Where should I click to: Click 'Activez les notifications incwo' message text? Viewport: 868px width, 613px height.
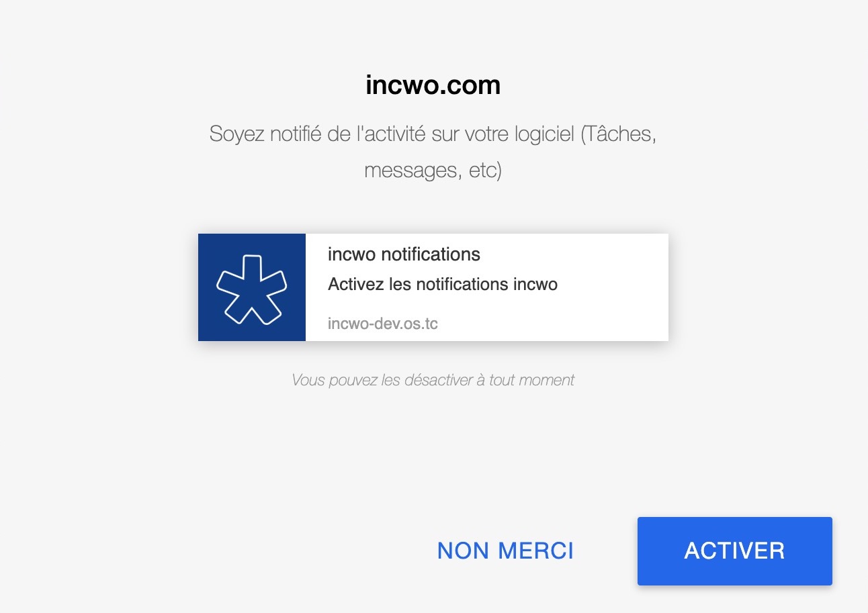click(x=443, y=284)
